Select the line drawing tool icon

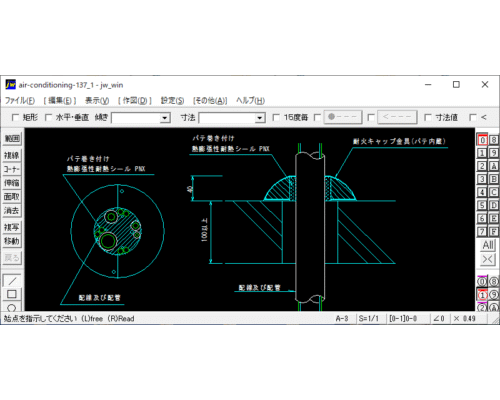(12, 281)
